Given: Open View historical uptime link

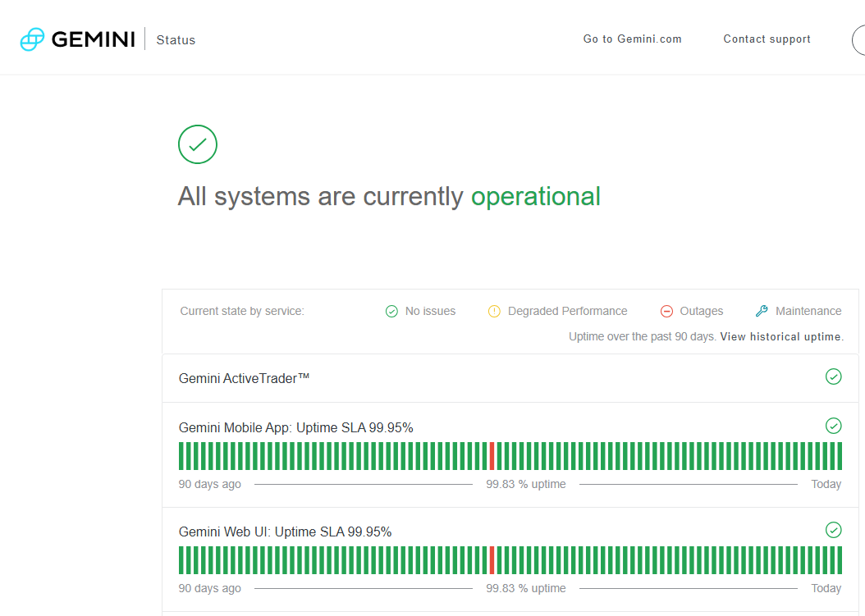Looking at the screenshot, I should tap(781, 336).
